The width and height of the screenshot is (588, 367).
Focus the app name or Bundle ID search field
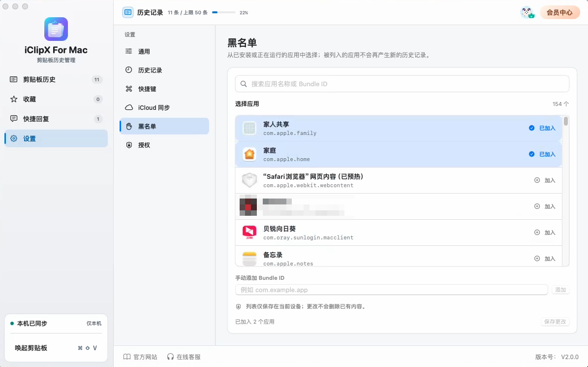pyautogui.click(x=402, y=84)
